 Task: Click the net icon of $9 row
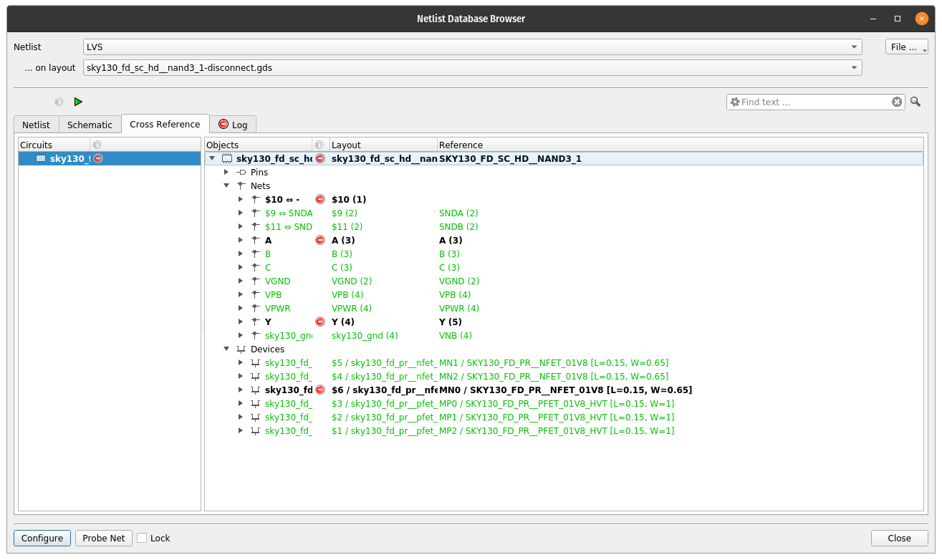pos(256,213)
